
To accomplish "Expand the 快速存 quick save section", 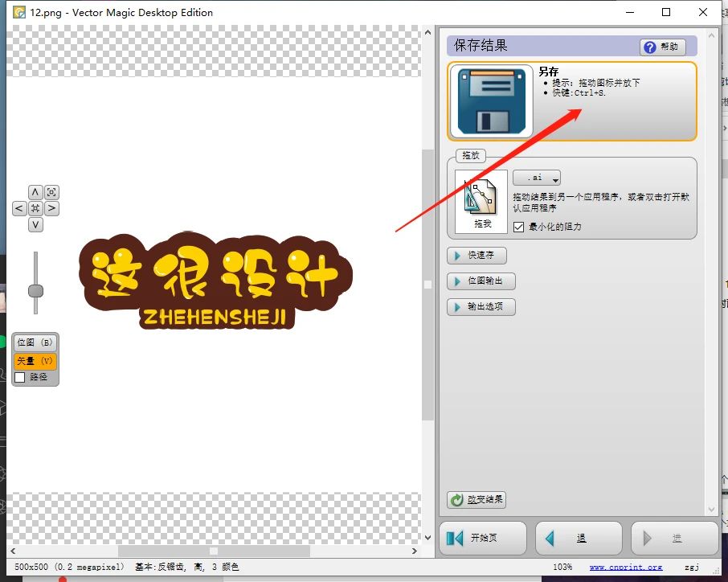I will tap(477, 256).
